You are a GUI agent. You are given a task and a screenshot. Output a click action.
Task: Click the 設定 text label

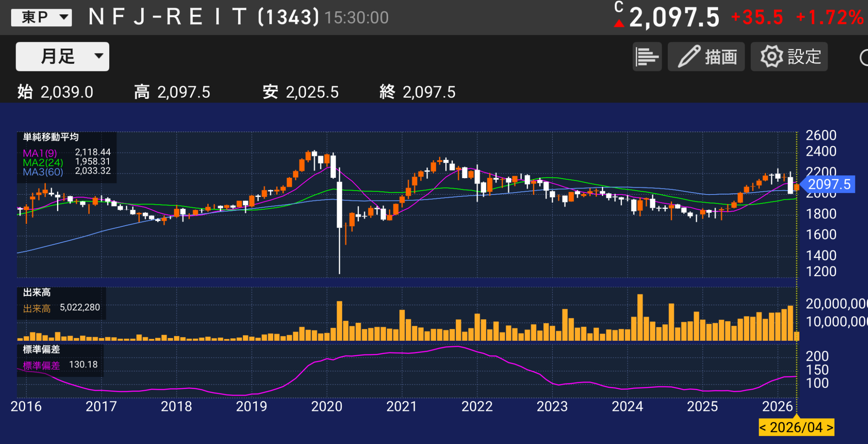804,57
